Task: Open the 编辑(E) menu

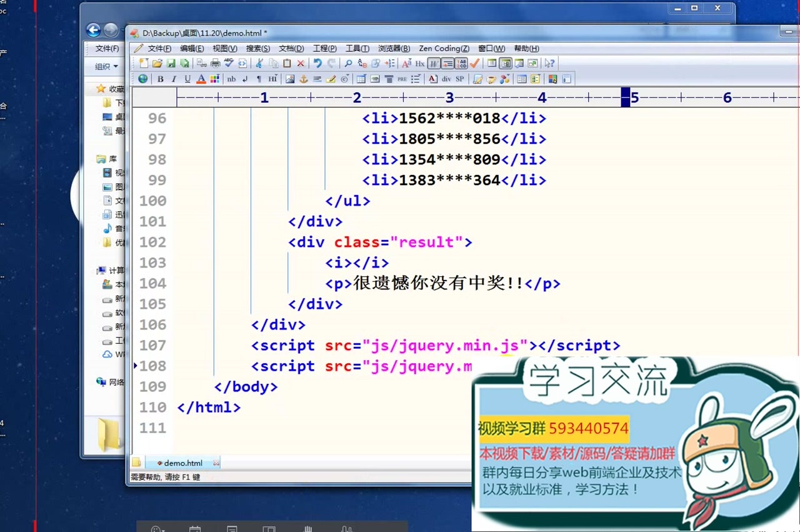Action: 192,48
